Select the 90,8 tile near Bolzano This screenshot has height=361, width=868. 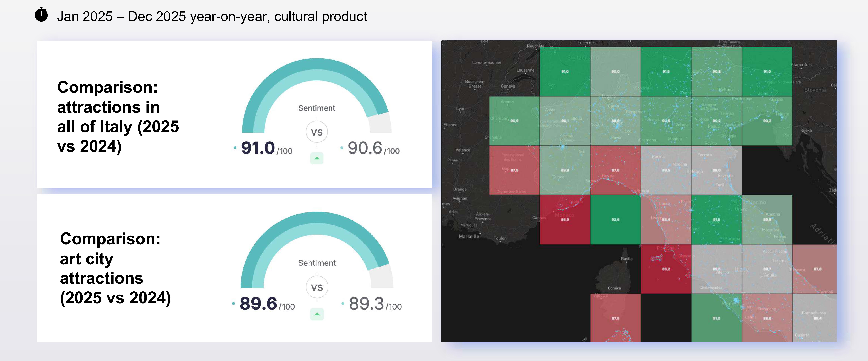717,71
